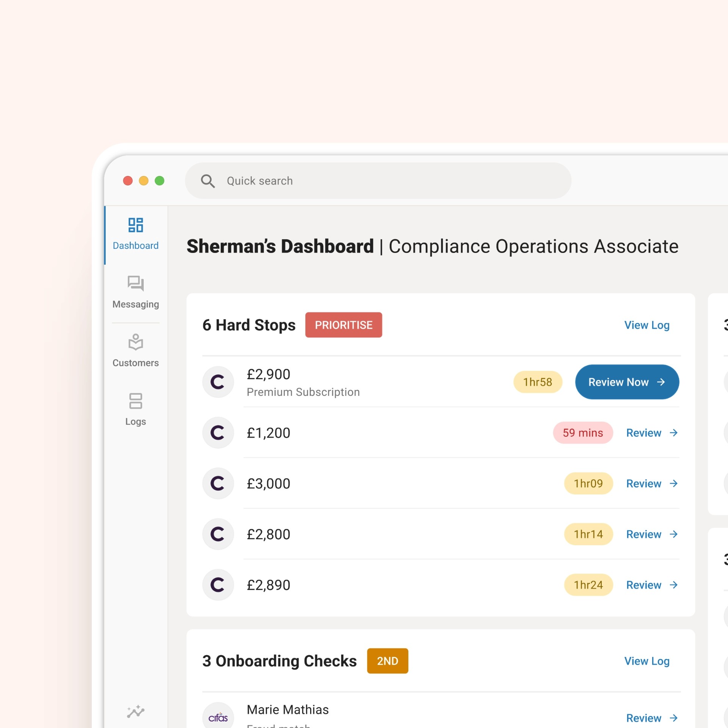
Task: Review Marie Mathias onboarding check
Action: tap(651, 718)
